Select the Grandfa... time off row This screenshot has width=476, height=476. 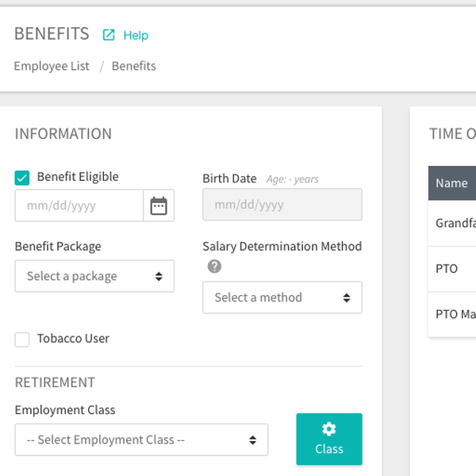[455, 223]
